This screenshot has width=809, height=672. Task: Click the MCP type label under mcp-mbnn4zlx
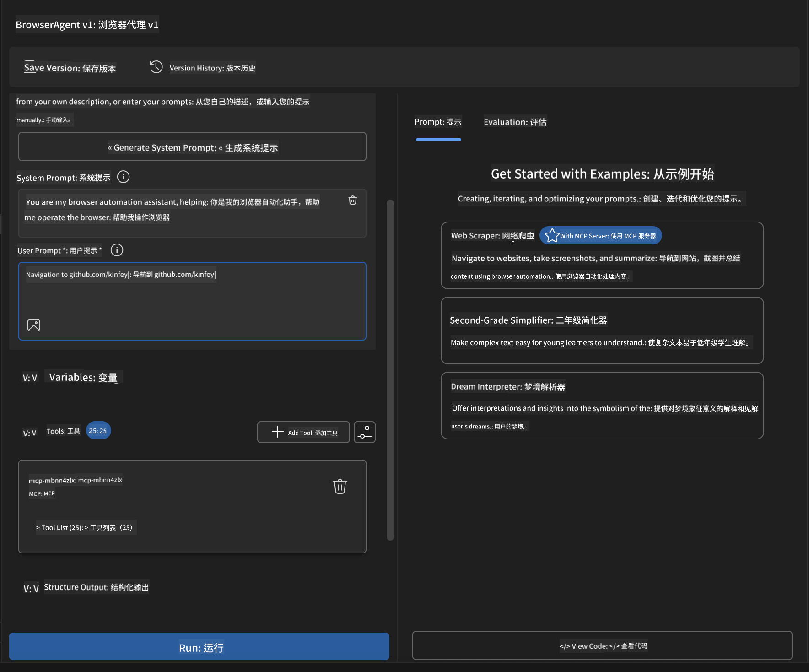coord(42,493)
